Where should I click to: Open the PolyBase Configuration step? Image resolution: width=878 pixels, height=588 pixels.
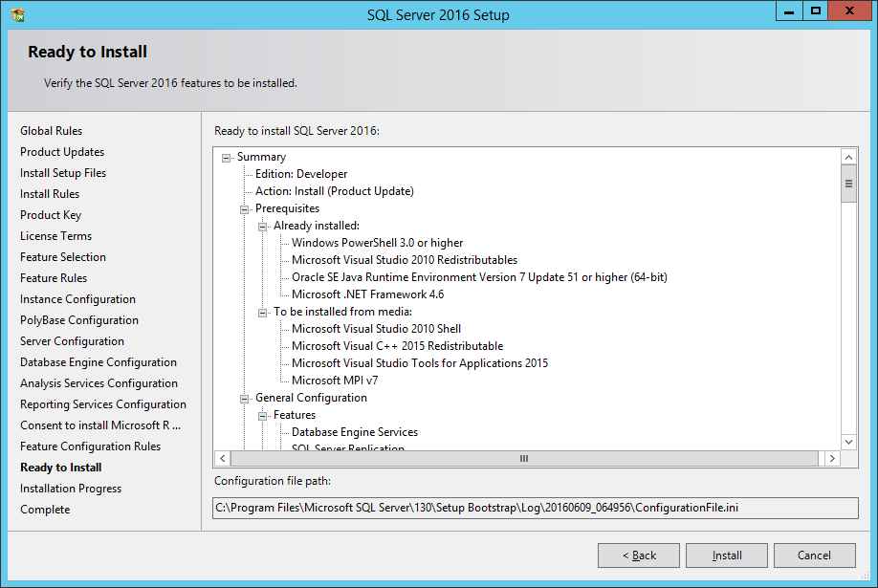[77, 319]
